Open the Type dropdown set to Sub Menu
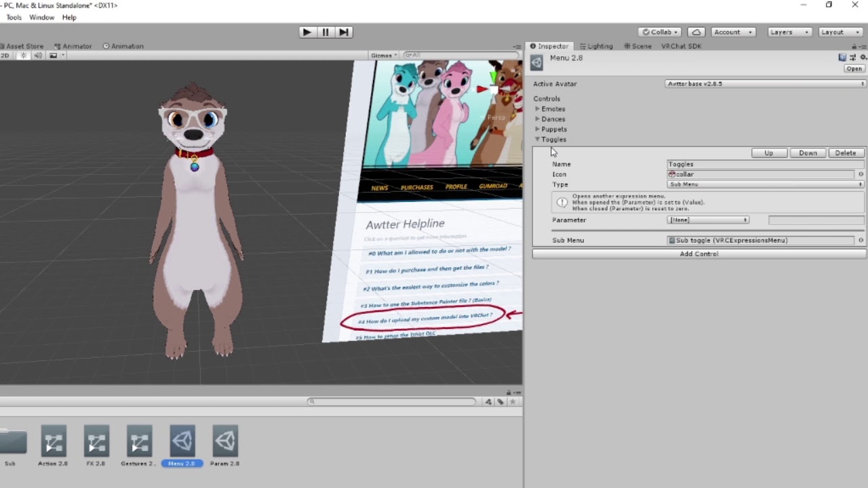The image size is (868, 488). click(x=766, y=184)
